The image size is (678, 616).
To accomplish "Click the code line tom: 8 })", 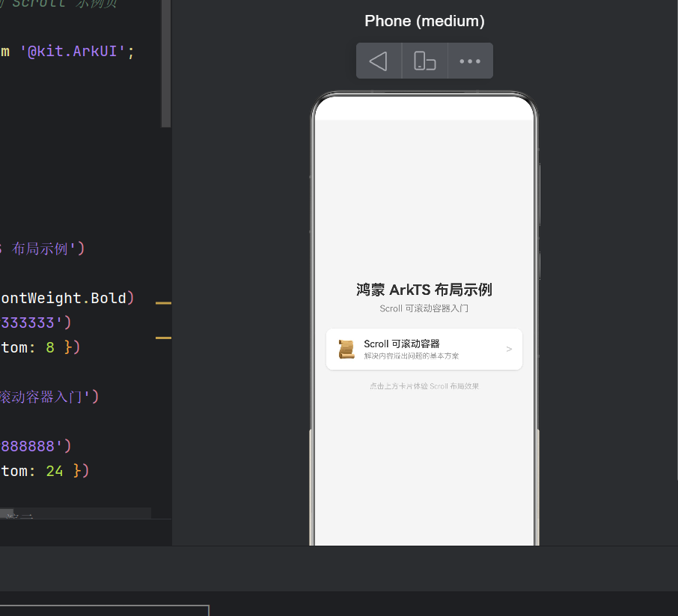I will 40,347.
